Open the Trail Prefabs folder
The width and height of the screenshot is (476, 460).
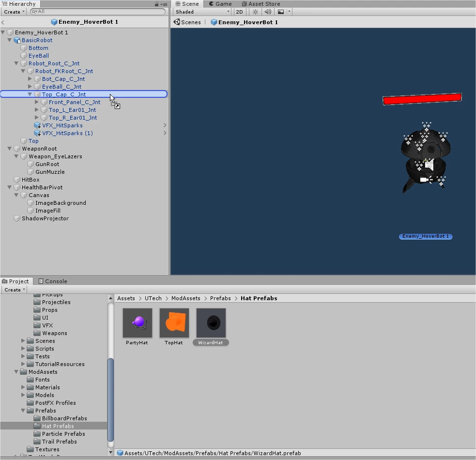tap(59, 442)
